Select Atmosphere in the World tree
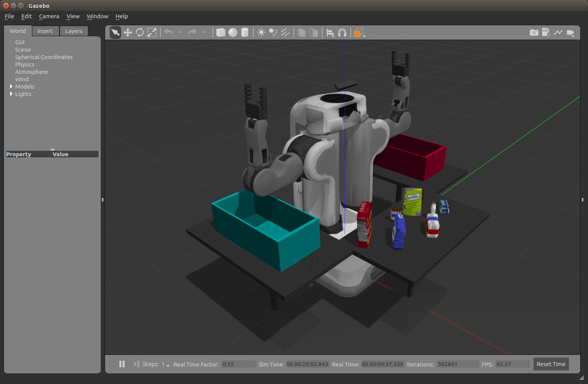Image resolution: width=588 pixels, height=384 pixels. point(32,72)
